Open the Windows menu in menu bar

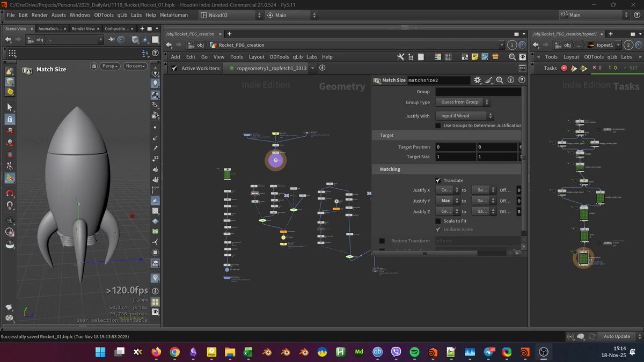[80, 15]
